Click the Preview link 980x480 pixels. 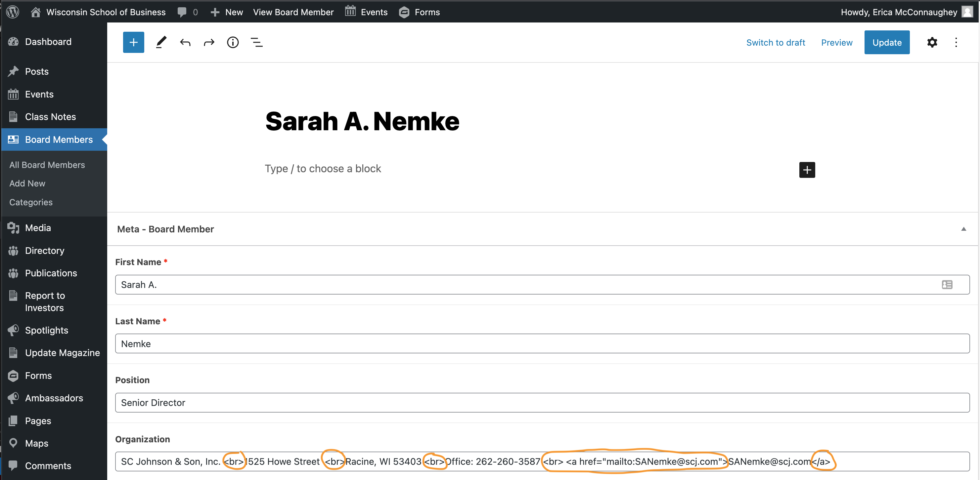click(x=837, y=42)
